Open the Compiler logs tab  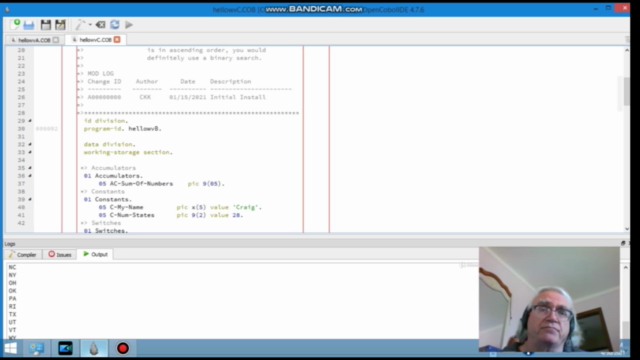tap(23, 255)
